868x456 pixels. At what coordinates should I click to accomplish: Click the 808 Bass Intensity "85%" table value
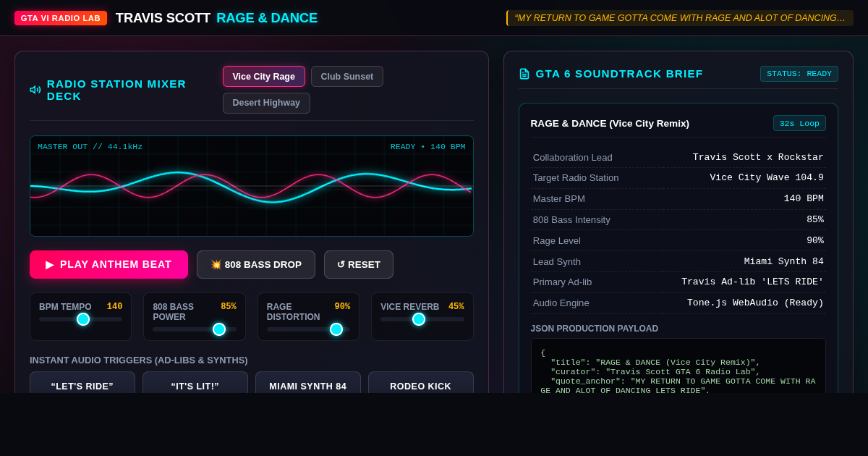click(815, 220)
